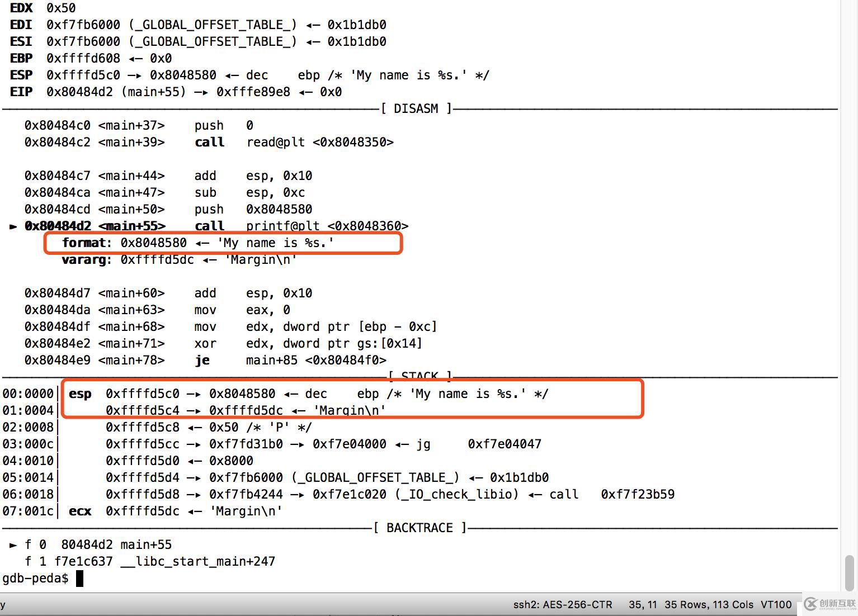The image size is (858, 616).
Task: Select the main+63 mov eax, 0 line
Action: point(157,310)
